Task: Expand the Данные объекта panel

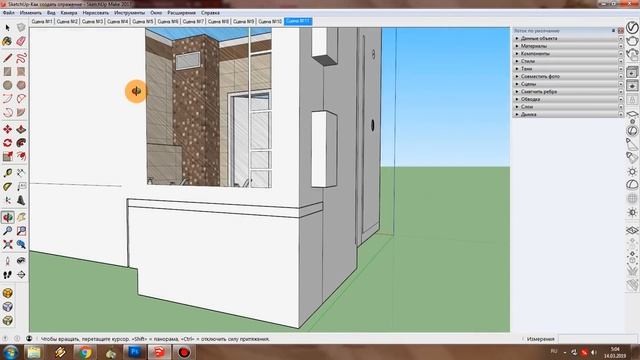Action: coord(567,38)
